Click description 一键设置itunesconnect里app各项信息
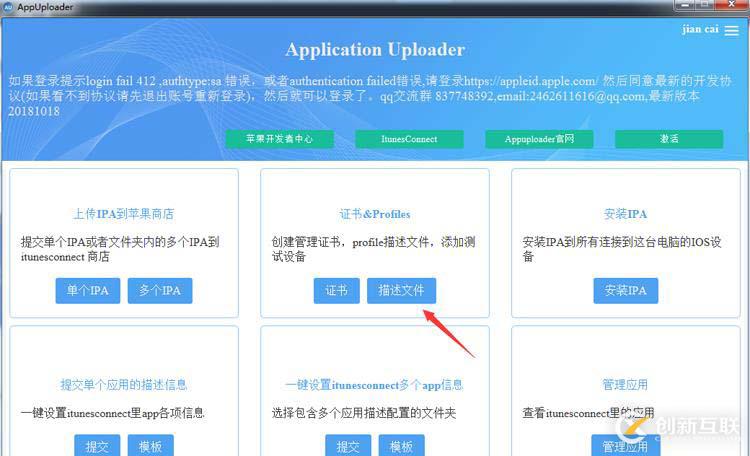 coord(112,413)
